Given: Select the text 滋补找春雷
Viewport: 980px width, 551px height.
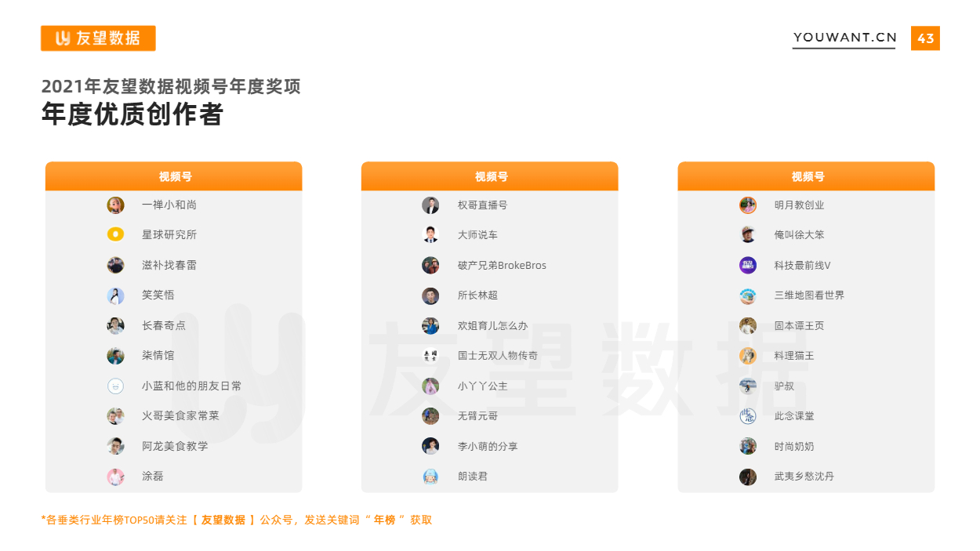Looking at the screenshot, I should [169, 266].
